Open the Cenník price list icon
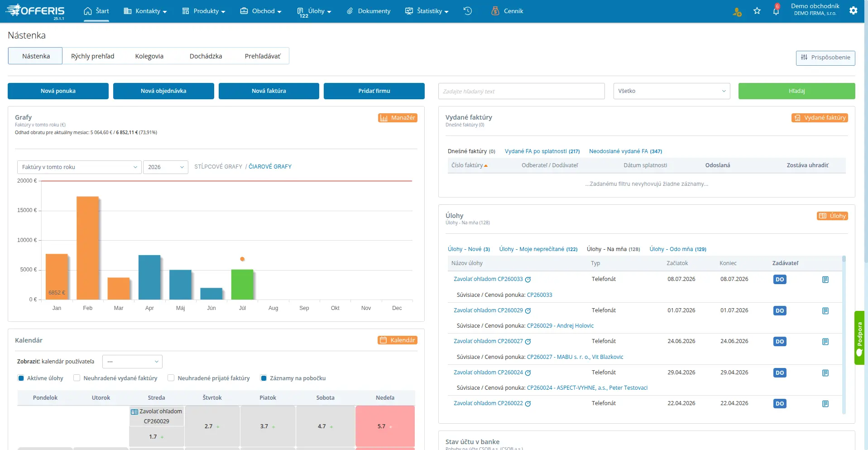The height and width of the screenshot is (450, 868). coord(495,11)
